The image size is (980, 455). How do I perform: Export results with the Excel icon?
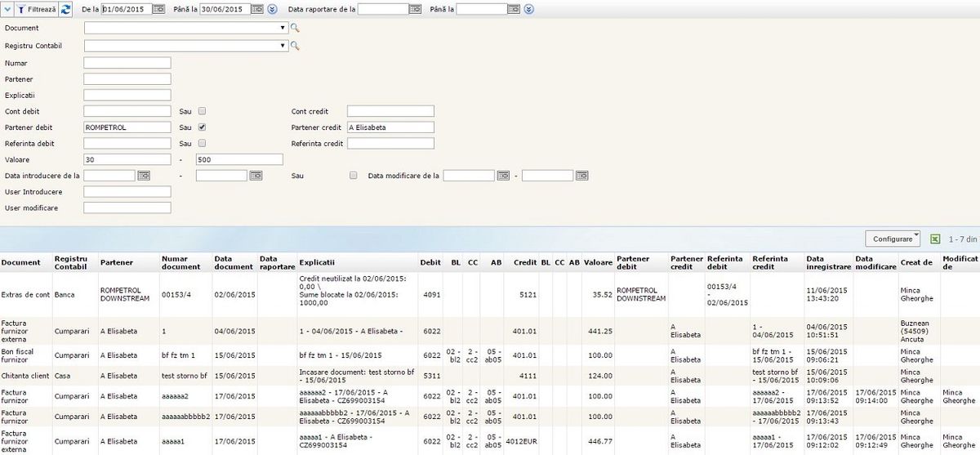click(x=934, y=239)
